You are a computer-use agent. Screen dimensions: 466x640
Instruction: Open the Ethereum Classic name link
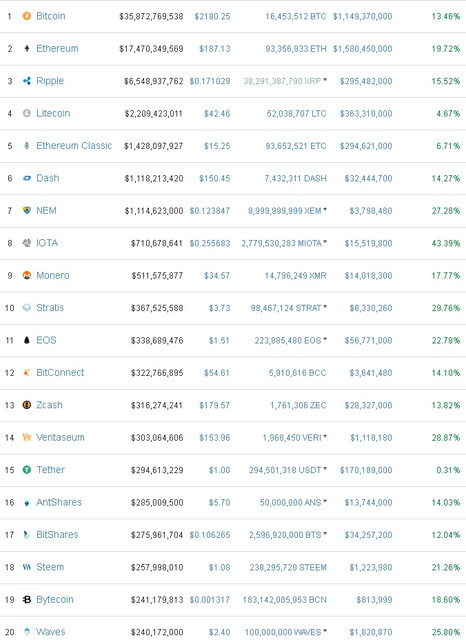point(74,146)
